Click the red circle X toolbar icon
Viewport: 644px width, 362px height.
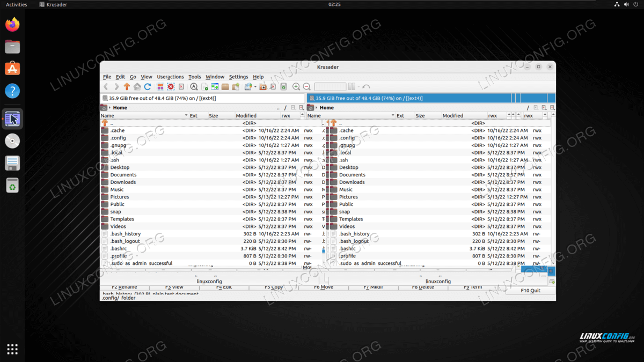click(171, 86)
